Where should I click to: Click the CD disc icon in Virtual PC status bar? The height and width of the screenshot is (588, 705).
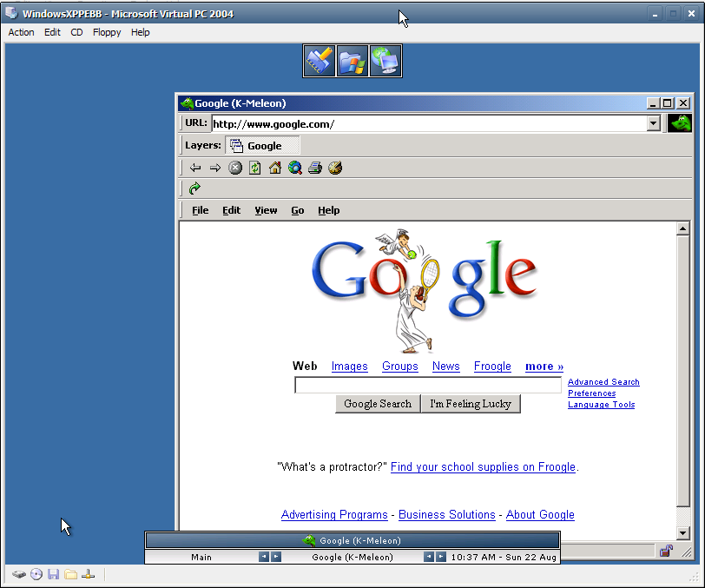pyautogui.click(x=36, y=574)
